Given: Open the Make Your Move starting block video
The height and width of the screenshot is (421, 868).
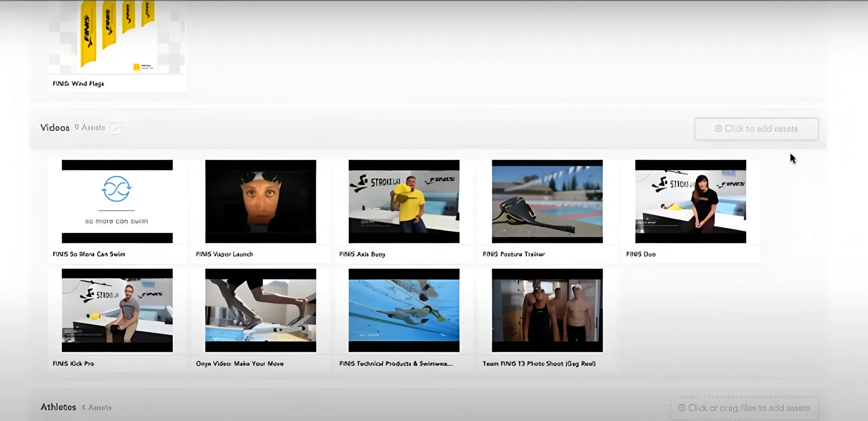Looking at the screenshot, I should coord(260,310).
